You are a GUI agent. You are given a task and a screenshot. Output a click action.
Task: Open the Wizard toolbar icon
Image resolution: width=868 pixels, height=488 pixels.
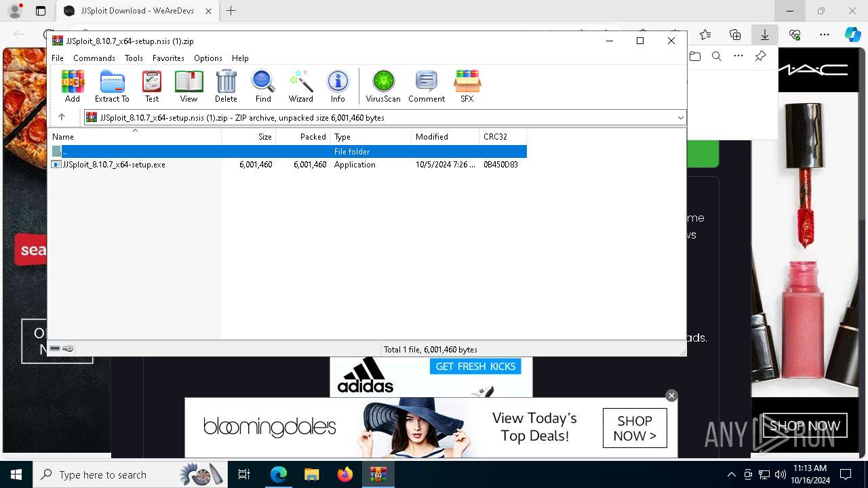300,86
